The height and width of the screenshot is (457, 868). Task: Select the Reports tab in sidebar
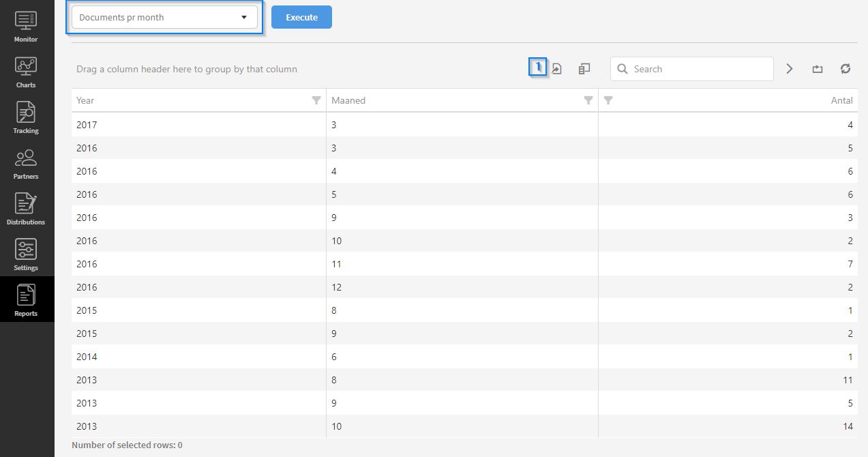(26, 300)
